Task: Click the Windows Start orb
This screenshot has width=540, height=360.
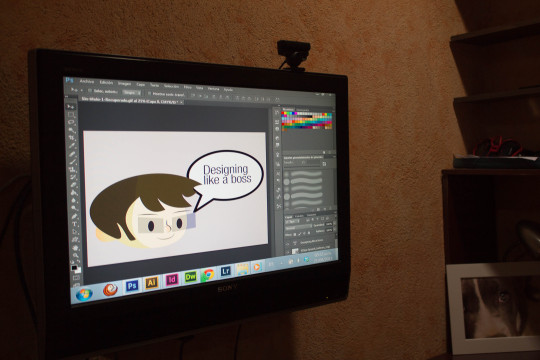Action: pos(84,295)
